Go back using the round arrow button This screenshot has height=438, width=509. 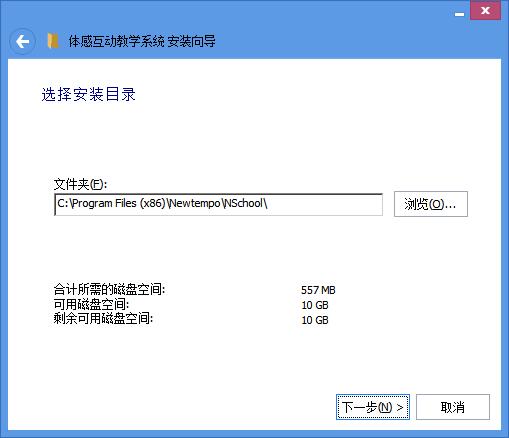[22, 42]
